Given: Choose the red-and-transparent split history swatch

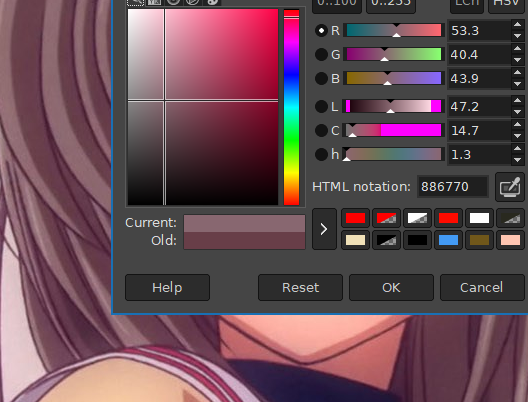Looking at the screenshot, I should tap(386, 218).
